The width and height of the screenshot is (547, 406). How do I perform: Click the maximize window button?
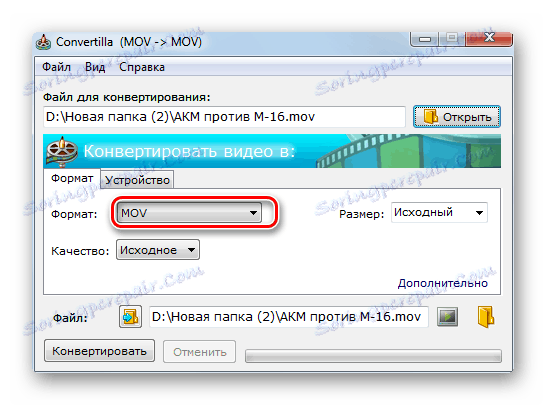point(452,38)
